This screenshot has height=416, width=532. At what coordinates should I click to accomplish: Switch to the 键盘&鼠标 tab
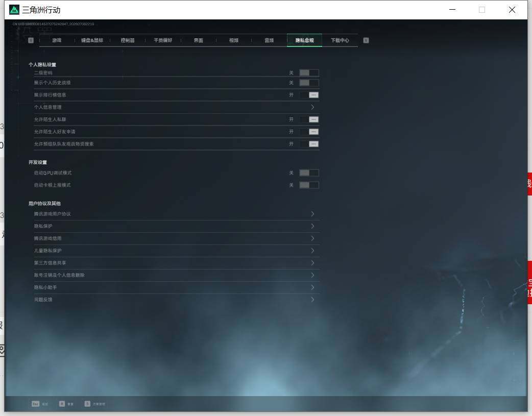tap(92, 40)
